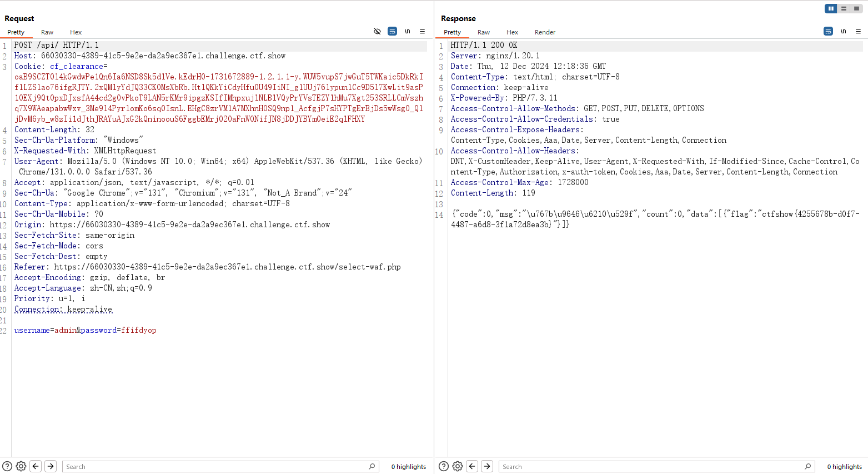Image resolution: width=868 pixels, height=474 pixels.
Task: Click the 'HTTP/1.1 200 OK' status line
Action: pyautogui.click(x=484, y=45)
